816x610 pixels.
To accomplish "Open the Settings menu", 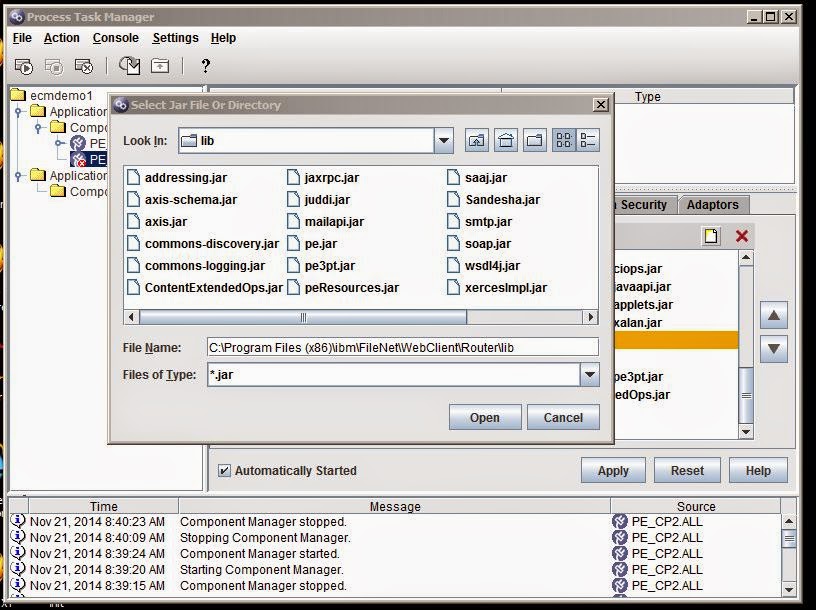I will [x=175, y=38].
